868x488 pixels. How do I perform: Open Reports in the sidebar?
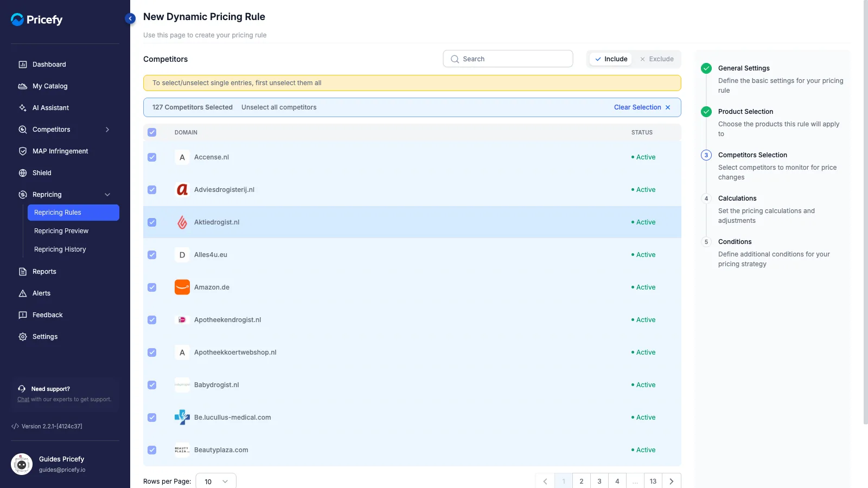44,272
